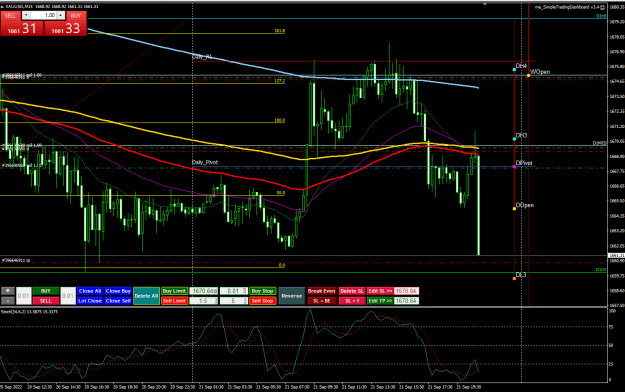Click the XAUUSD,M15 chart title text
The height and width of the screenshot is (392, 625).
click(x=18, y=6)
